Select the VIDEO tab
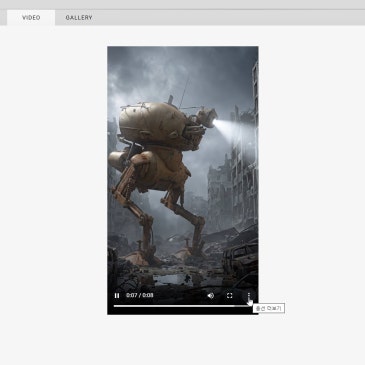 coord(31,18)
